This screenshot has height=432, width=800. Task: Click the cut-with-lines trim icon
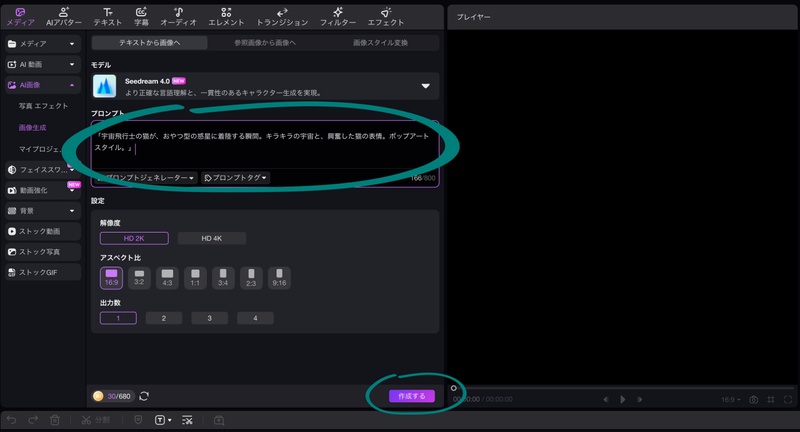tap(187, 420)
